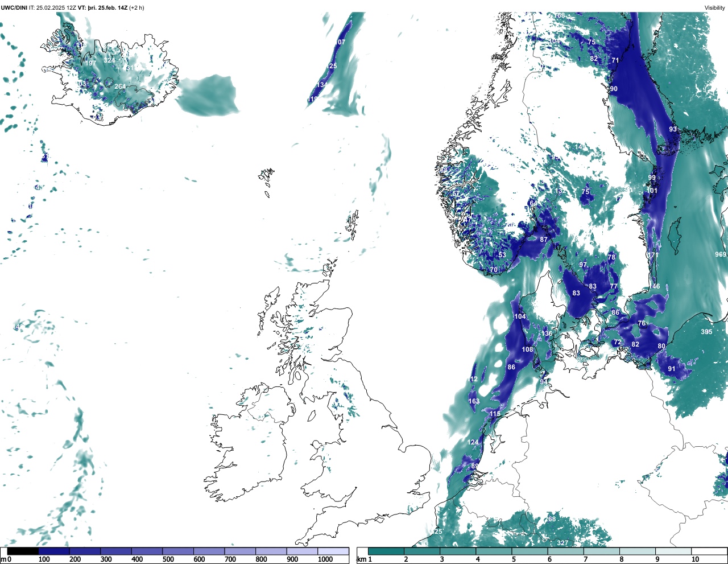Click the 5–6 km legend swatch
728x564 pixels.
530,551
